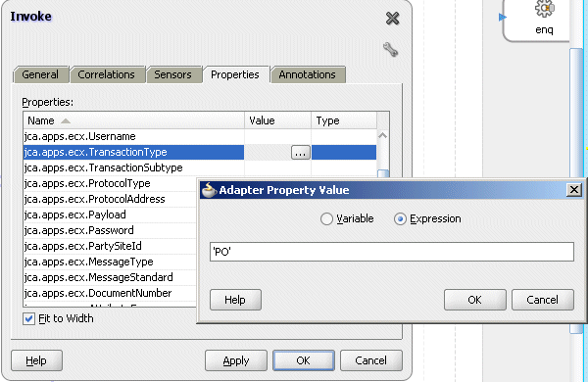Click Help in Adapter Property Value dialog
Viewport: 588px width, 382px height.
click(235, 300)
